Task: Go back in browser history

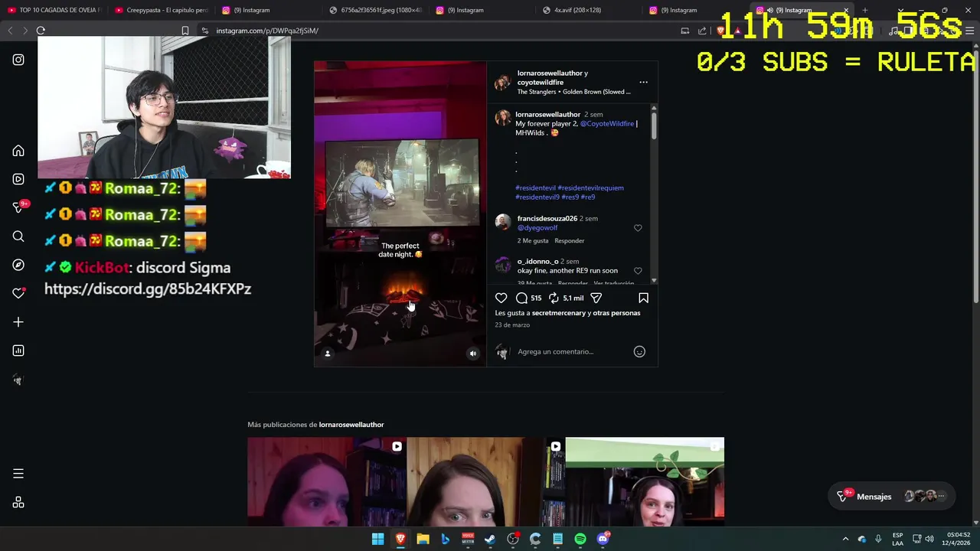Action: pos(10,31)
